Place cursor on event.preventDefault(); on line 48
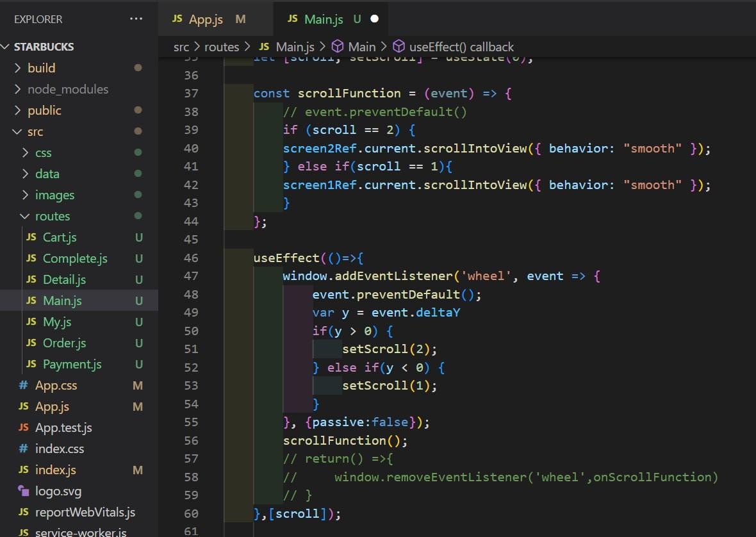This screenshot has width=756, height=537. coord(397,295)
